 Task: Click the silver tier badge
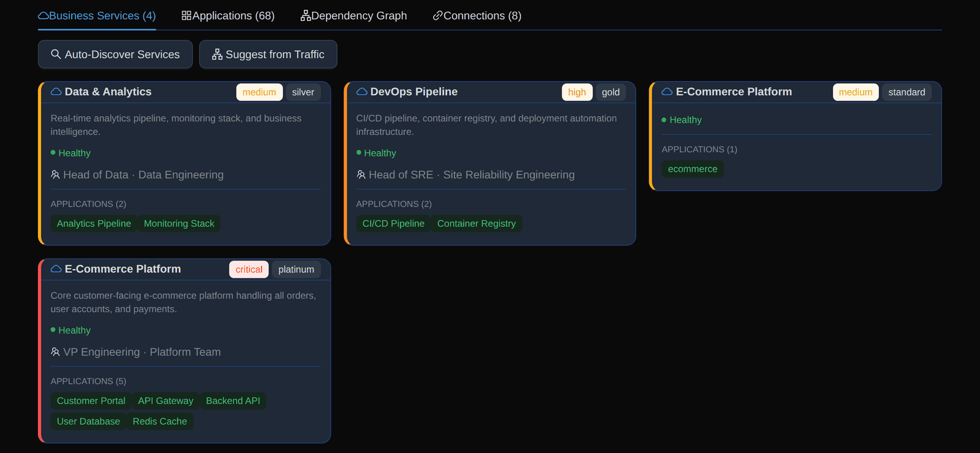(x=303, y=92)
